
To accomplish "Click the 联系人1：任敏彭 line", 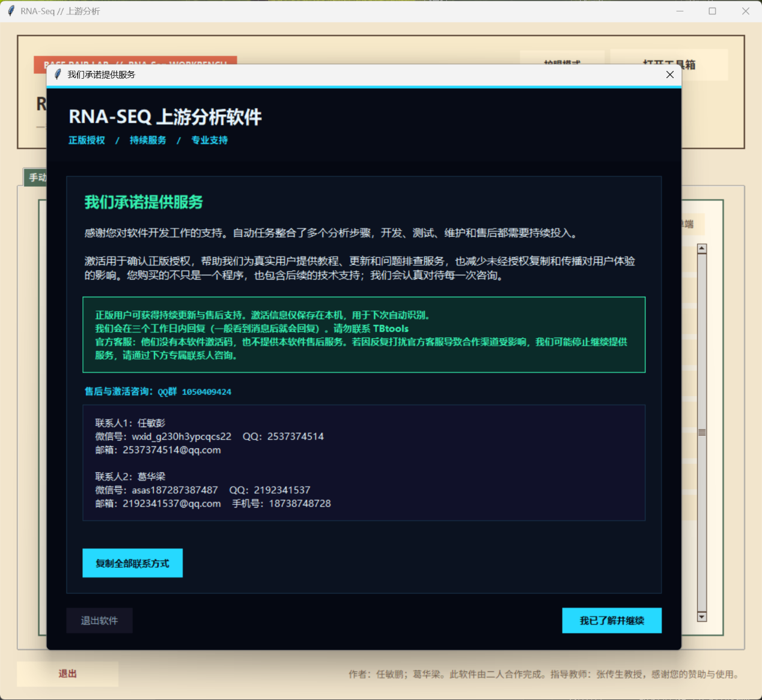I will tap(130, 423).
